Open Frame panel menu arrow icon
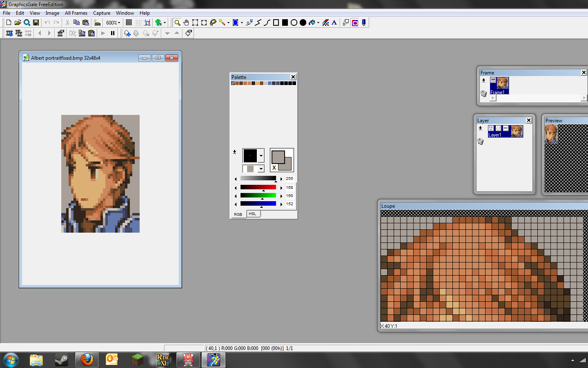Viewport: 588px width, 368px height. pos(484,81)
